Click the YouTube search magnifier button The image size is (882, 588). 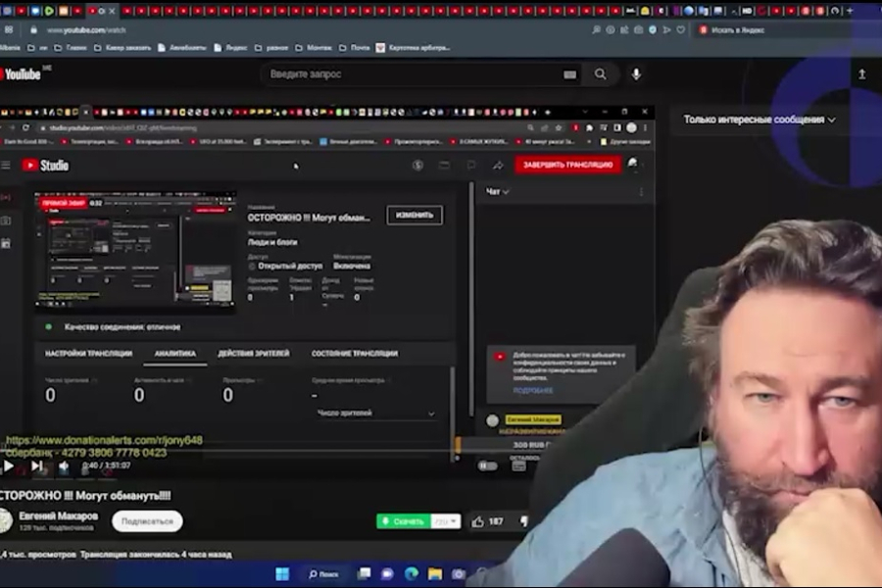tap(600, 74)
